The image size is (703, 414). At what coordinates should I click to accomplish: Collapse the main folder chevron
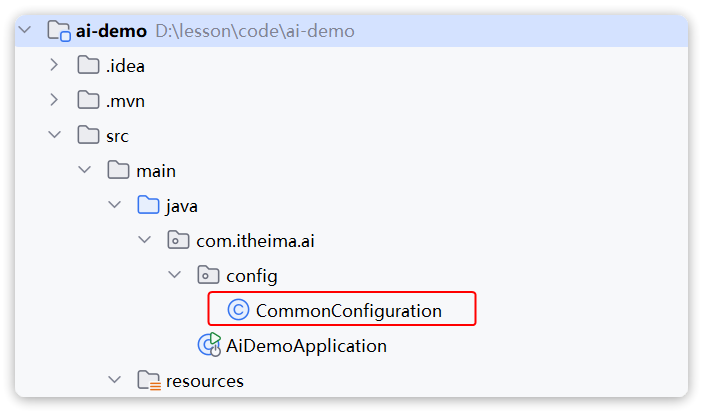85,170
